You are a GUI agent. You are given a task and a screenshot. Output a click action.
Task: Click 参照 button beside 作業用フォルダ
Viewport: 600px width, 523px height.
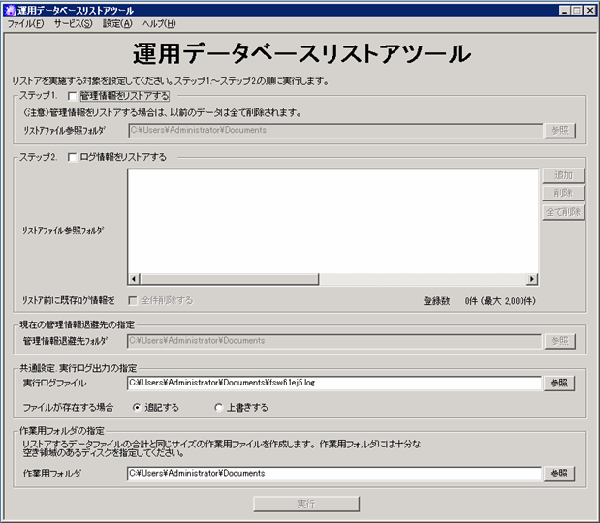click(560, 473)
